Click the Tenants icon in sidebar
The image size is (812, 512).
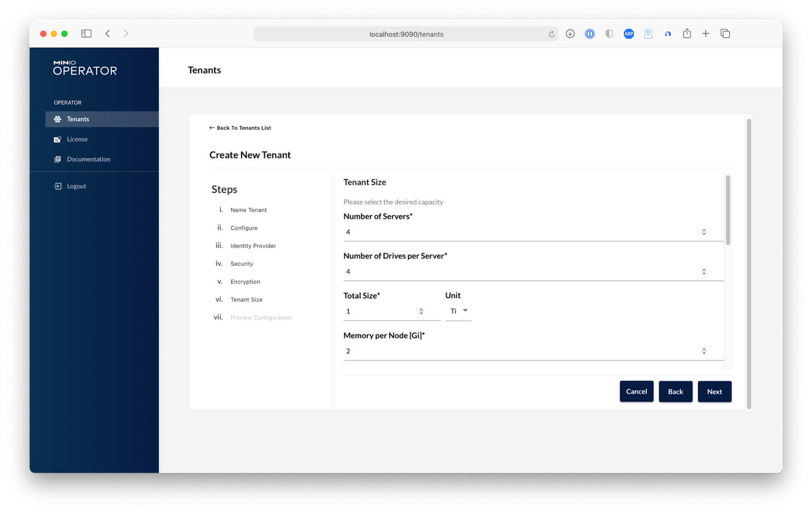coord(58,119)
